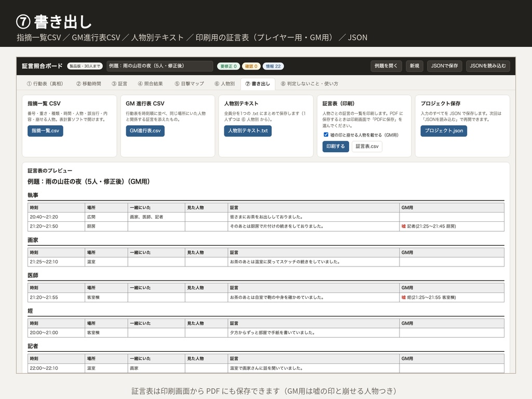
Task: Click the 要修正 0 badge
Action: point(229,66)
